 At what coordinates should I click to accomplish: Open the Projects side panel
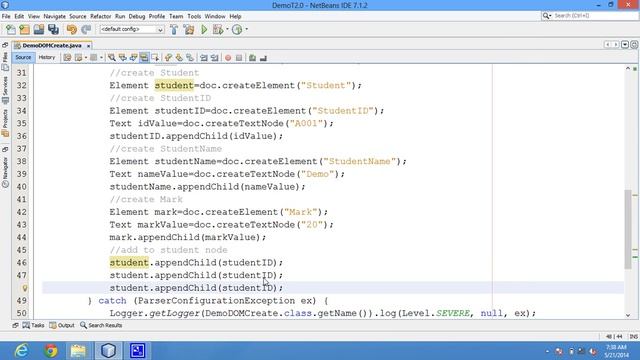5,123
